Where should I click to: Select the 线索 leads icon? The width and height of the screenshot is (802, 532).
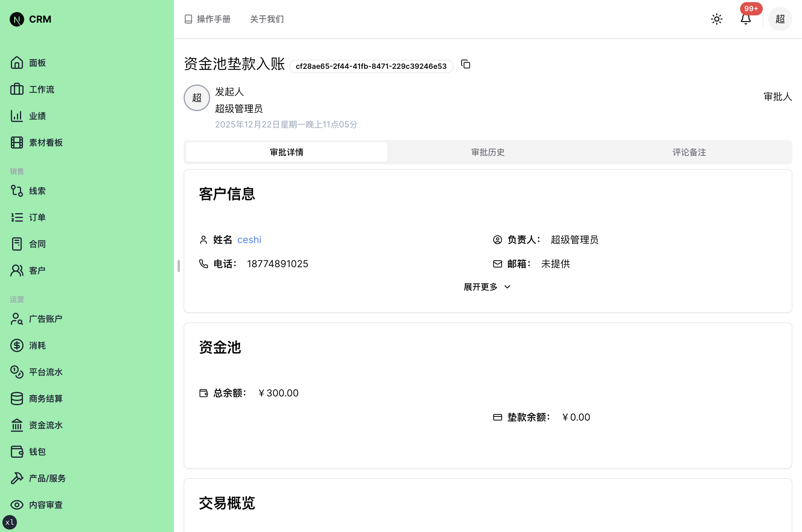point(37,191)
